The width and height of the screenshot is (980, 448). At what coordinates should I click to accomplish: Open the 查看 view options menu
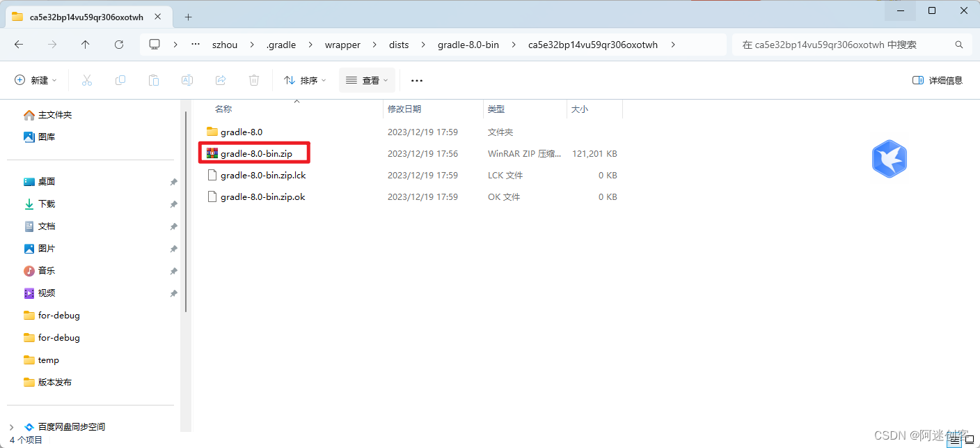(367, 79)
